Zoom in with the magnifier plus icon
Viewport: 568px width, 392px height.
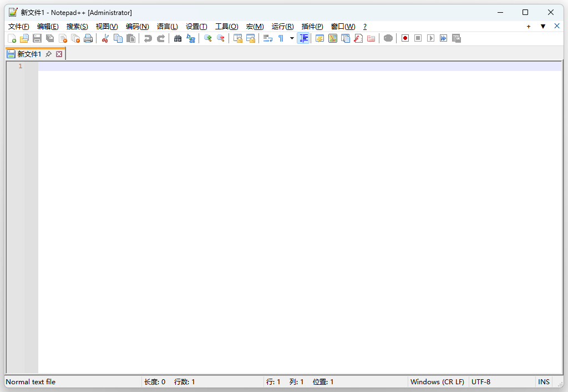(x=207, y=38)
